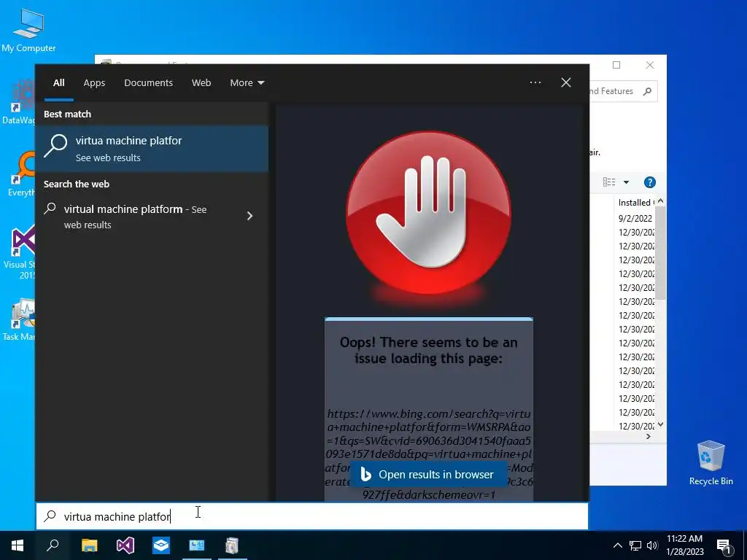Switch to the All search tab
This screenshot has width=747, height=560.
pyautogui.click(x=58, y=83)
